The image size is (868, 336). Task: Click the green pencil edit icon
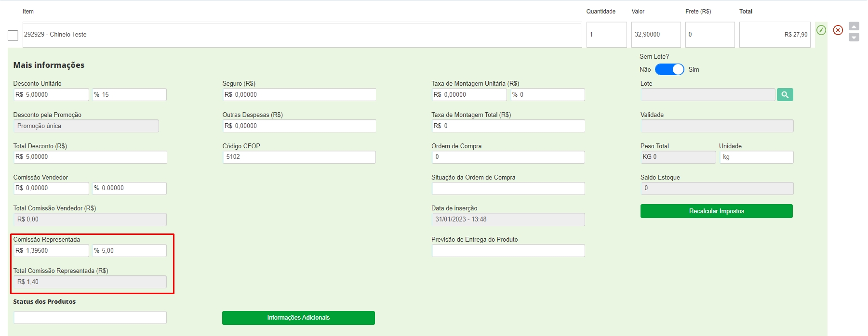[821, 30]
